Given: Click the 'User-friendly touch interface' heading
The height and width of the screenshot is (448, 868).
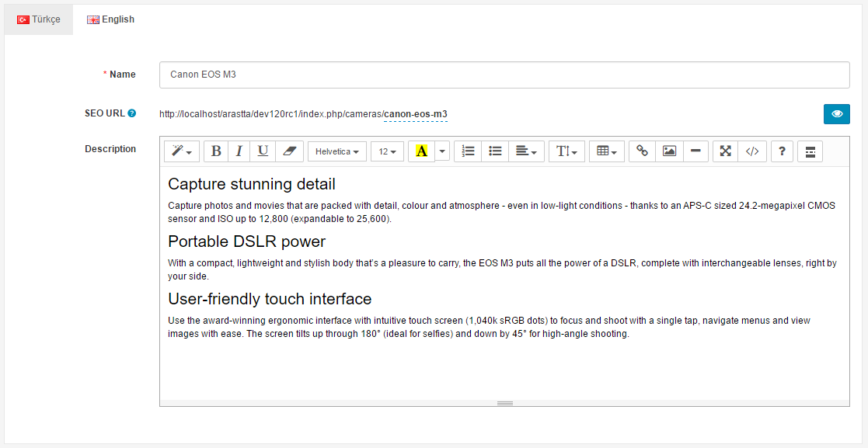Looking at the screenshot, I should click(x=270, y=299).
